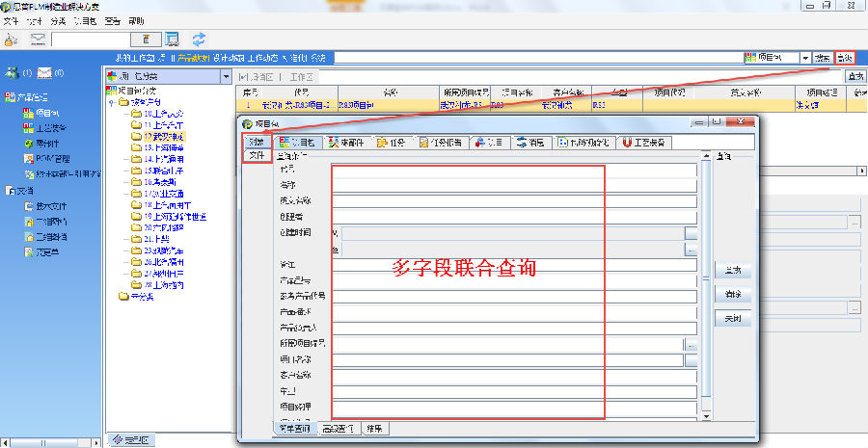Image resolution: width=868 pixels, height=448 pixels.
Task: Collapse the root folder node in project tree
Action: [113, 102]
